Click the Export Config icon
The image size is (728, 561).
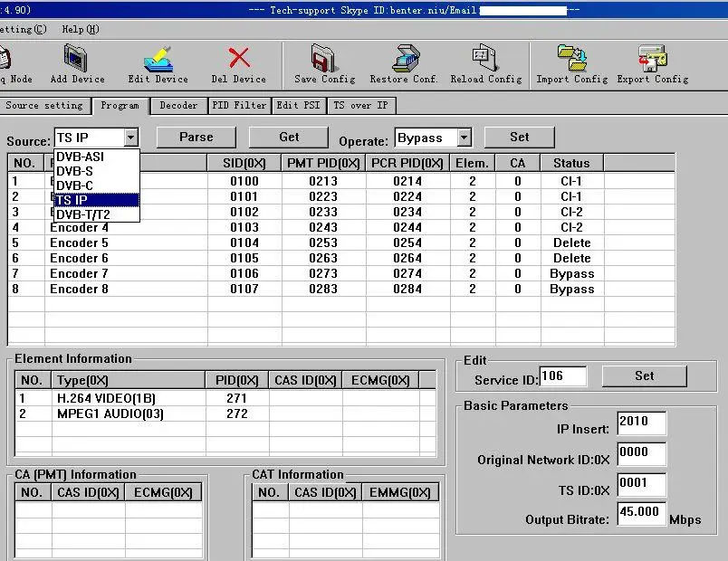tap(652, 60)
